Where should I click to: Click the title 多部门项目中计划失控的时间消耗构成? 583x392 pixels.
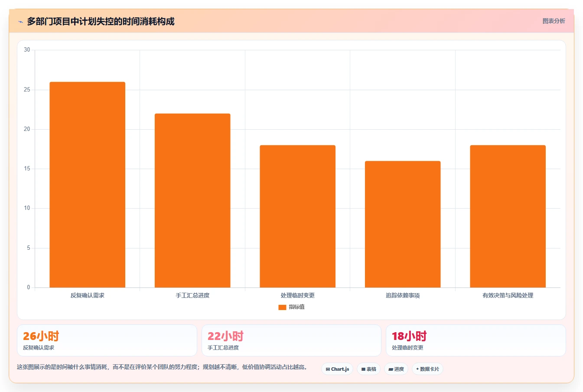click(x=101, y=21)
